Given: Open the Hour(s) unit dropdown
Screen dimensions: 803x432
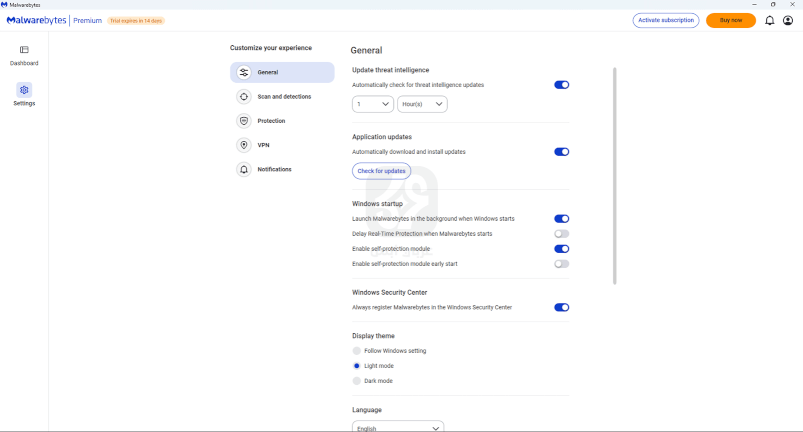Looking at the screenshot, I should point(422,104).
